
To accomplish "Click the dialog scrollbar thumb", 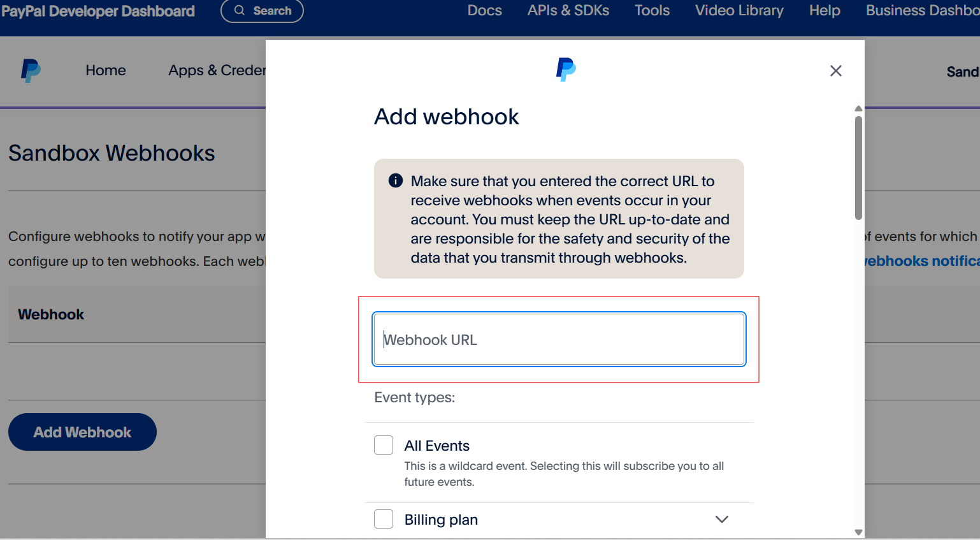I will tap(858, 168).
